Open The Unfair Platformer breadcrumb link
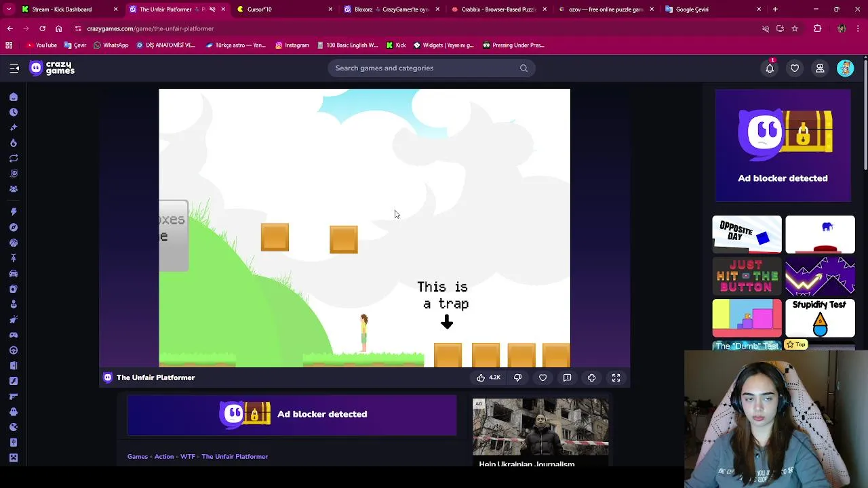The image size is (868, 488). point(235,457)
